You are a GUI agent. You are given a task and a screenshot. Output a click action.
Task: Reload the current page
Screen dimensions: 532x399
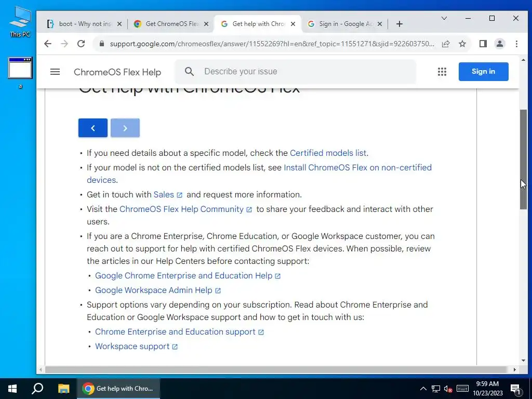click(x=81, y=44)
